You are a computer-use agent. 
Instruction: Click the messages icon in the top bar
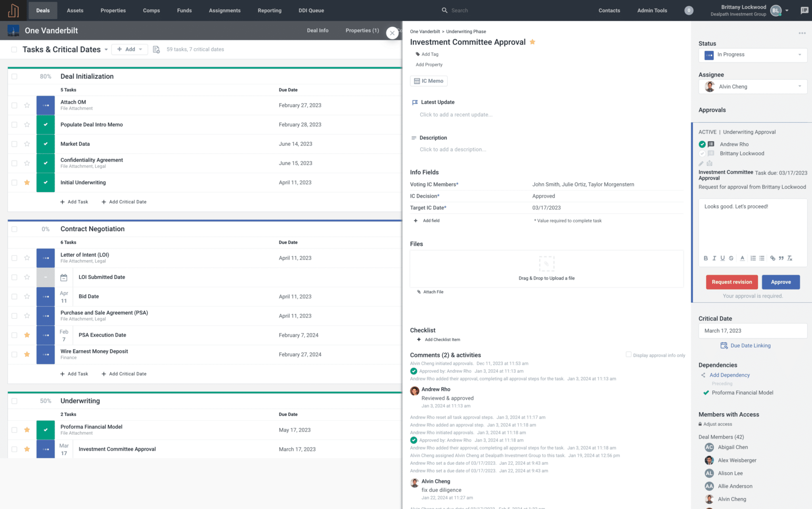[x=804, y=10]
